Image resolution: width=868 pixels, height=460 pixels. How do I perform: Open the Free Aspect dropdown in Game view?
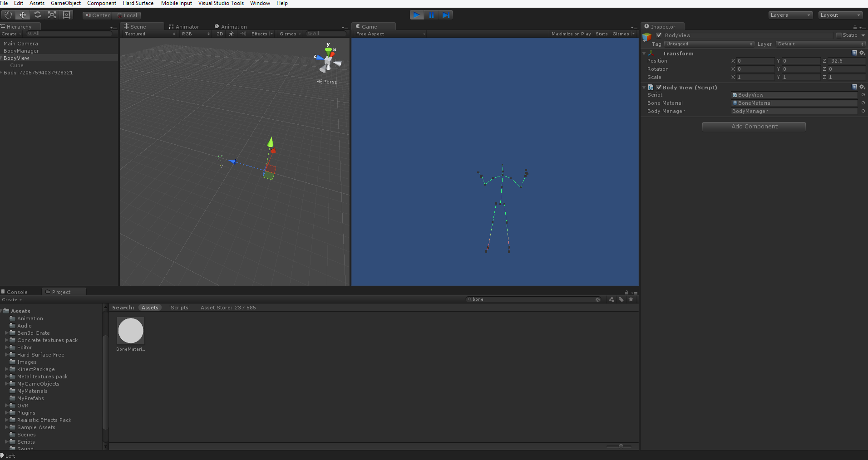point(390,34)
